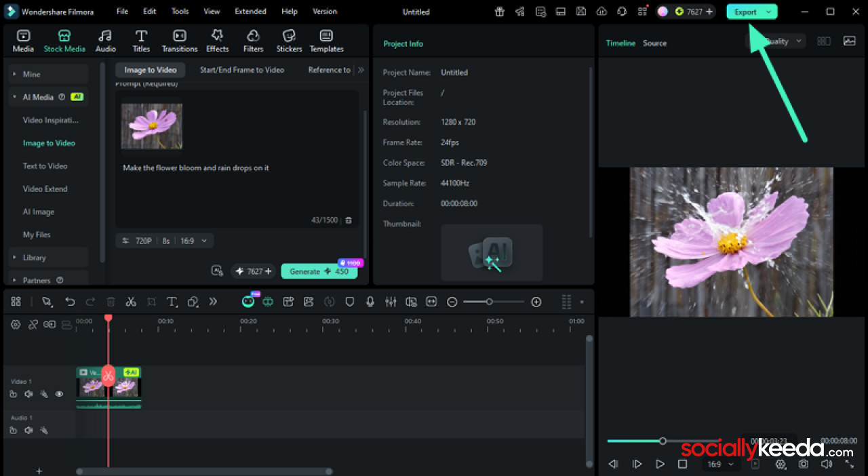This screenshot has width=868, height=476.
Task: Click the save project icon
Action: (x=581, y=12)
